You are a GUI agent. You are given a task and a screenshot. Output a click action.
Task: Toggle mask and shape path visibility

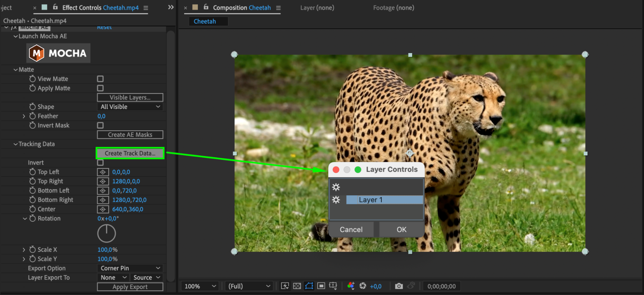click(x=309, y=286)
